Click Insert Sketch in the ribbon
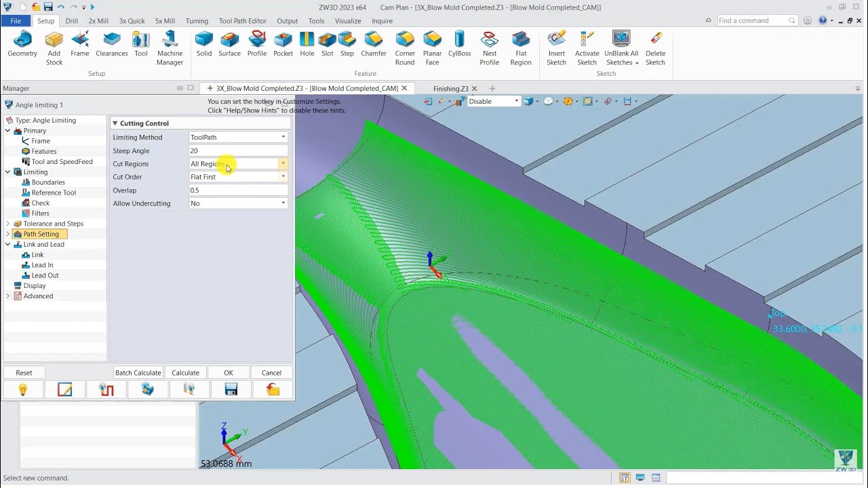Viewport: 868px width, 488px height. tap(557, 48)
